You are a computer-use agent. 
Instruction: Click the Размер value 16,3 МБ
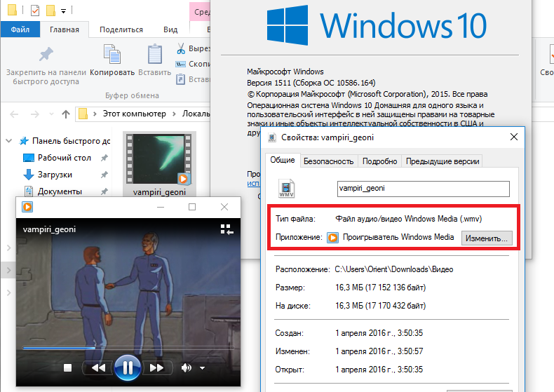point(381,287)
